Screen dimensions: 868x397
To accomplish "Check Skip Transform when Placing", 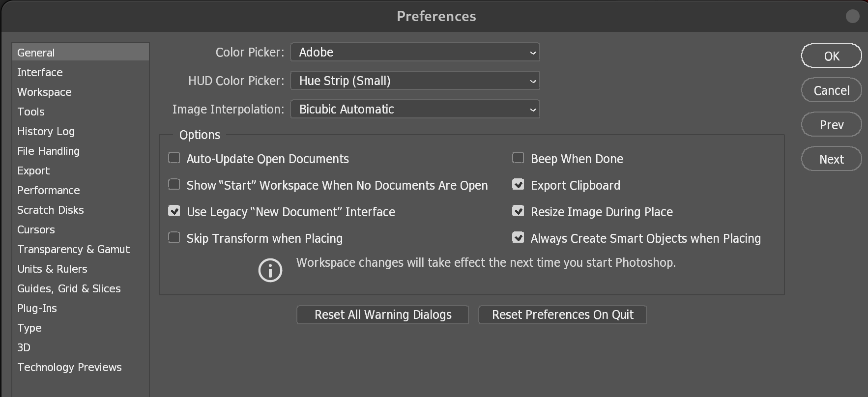I will coord(174,238).
